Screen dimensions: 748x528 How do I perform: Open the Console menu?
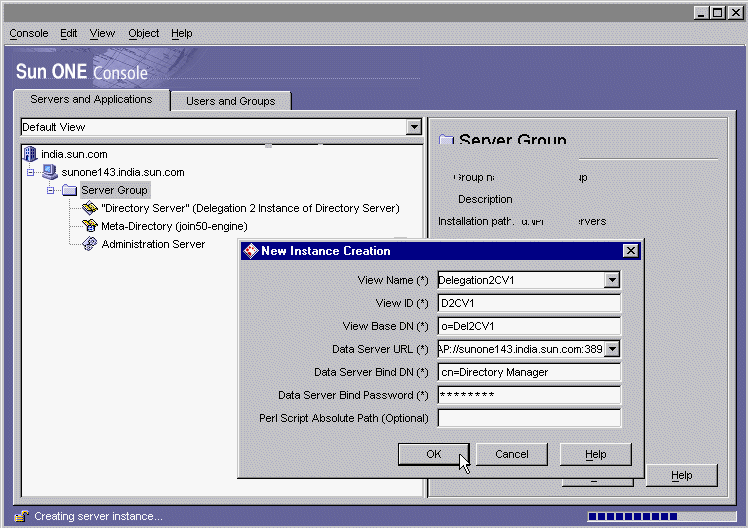click(x=29, y=33)
